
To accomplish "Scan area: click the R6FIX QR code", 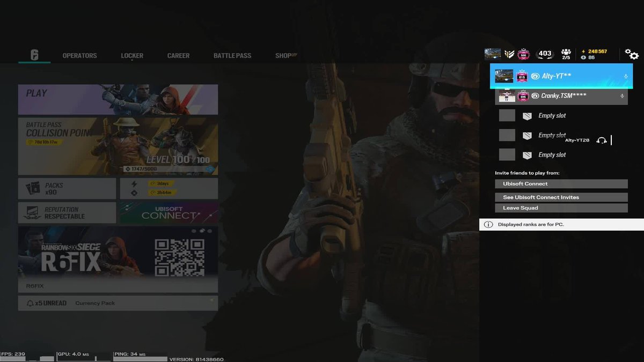I will 179,258.
